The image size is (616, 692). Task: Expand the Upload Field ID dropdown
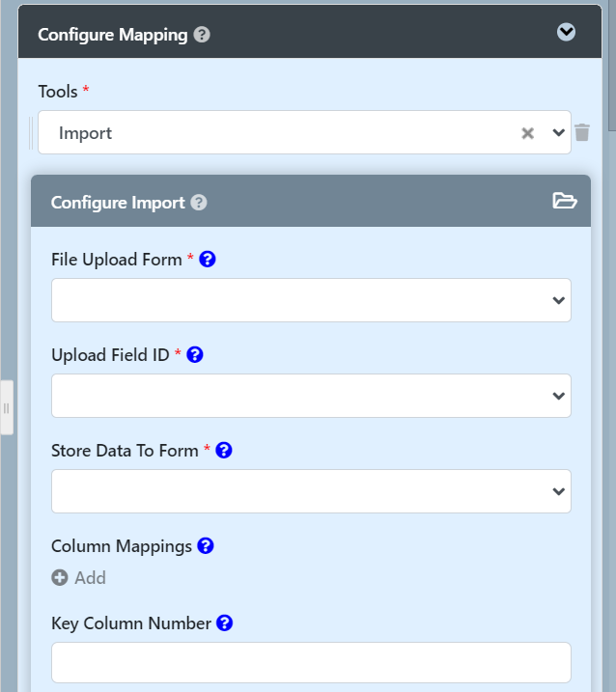click(x=310, y=396)
